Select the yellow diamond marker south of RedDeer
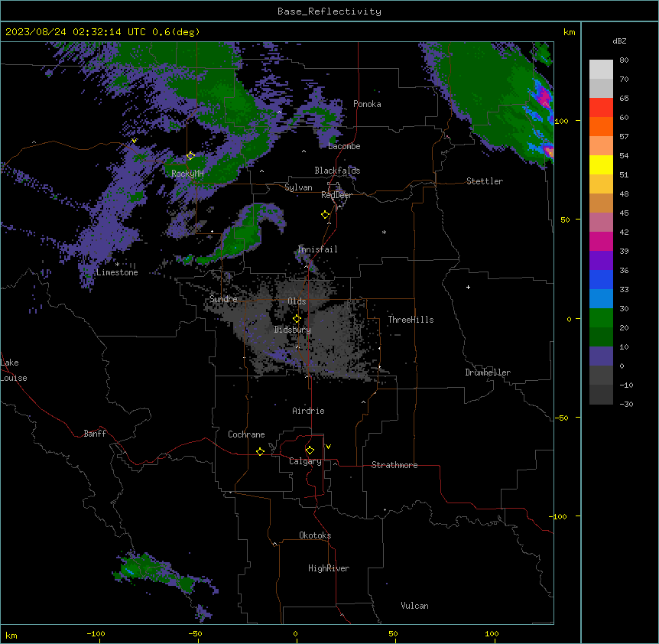 (x=325, y=215)
